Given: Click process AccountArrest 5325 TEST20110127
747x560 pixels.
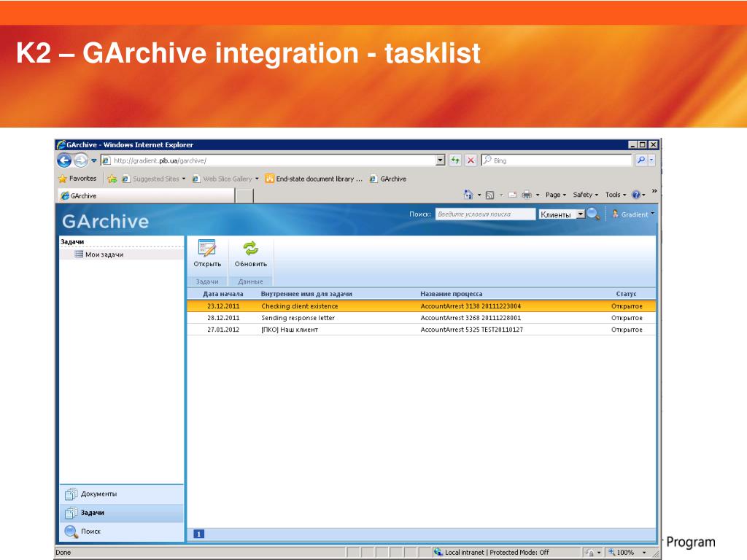Looking at the screenshot, I should (x=472, y=330).
